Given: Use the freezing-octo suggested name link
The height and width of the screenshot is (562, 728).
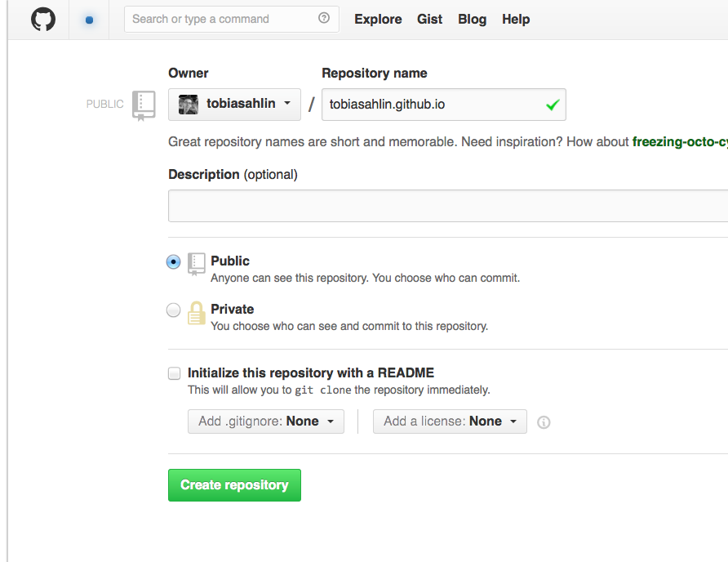Looking at the screenshot, I should click(x=680, y=142).
